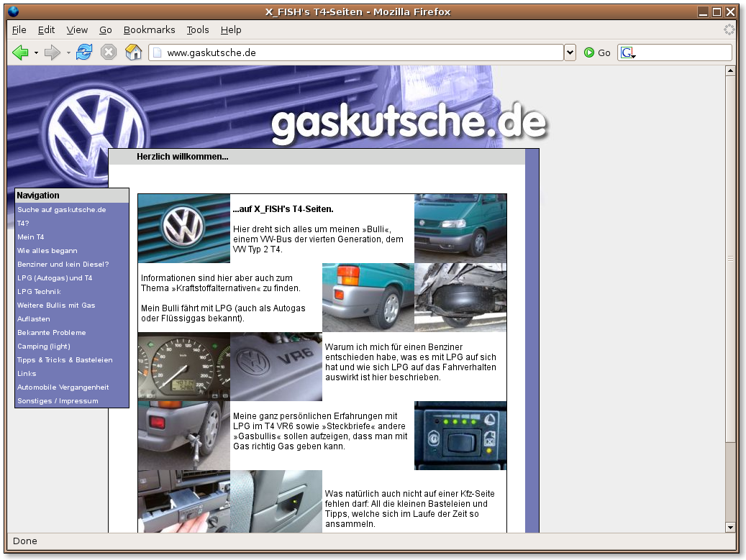746x560 pixels.
Task: Open 'Tipps & Tricks & Basteleien' link
Action: pos(65,360)
